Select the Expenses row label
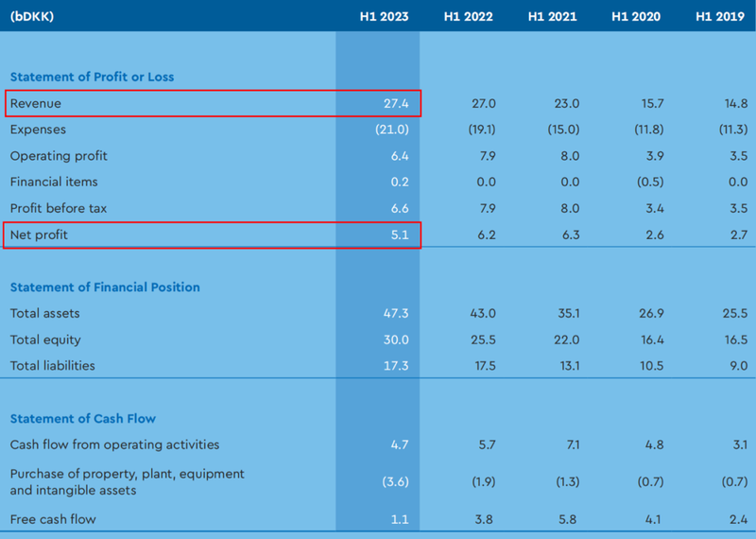756x539 pixels. tap(38, 130)
